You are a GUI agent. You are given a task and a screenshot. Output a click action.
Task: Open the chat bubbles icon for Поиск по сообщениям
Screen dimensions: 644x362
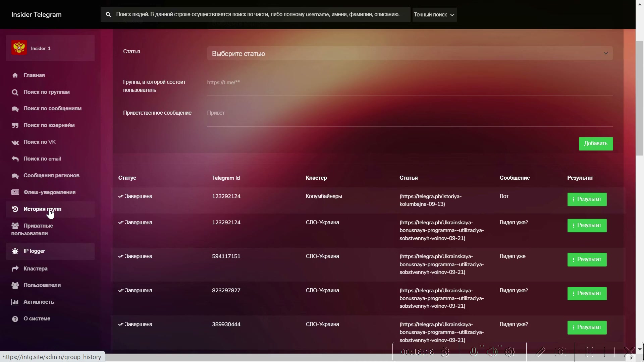[x=15, y=109]
